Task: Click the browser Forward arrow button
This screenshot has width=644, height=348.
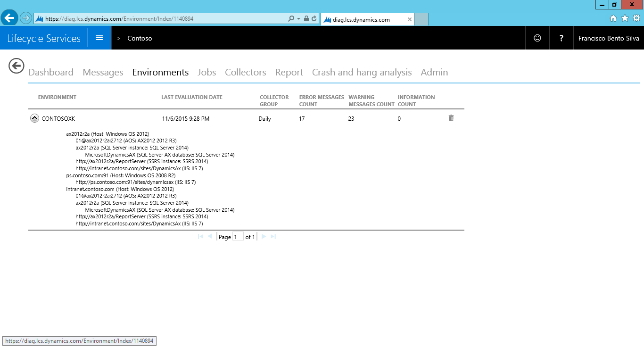Action: point(25,18)
